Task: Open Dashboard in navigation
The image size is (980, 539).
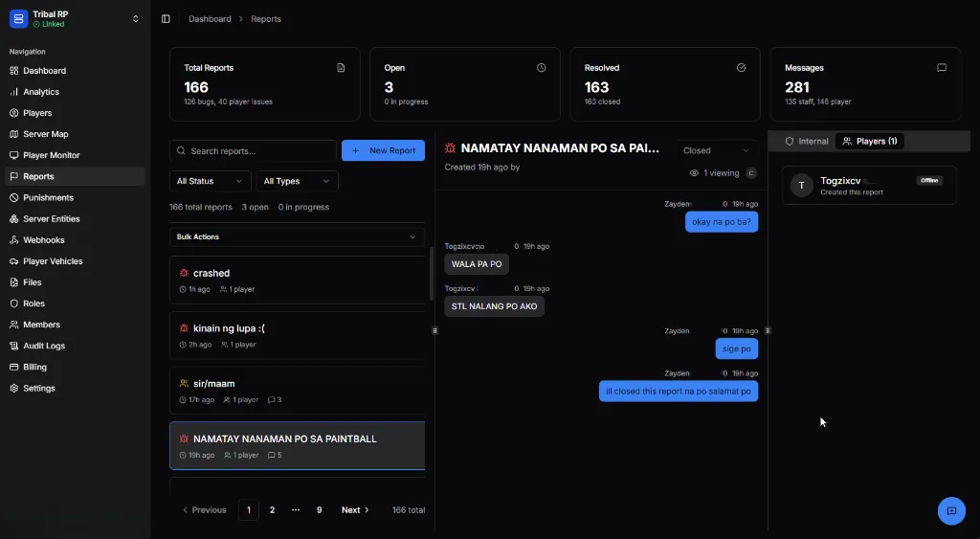Action: [x=75, y=71]
